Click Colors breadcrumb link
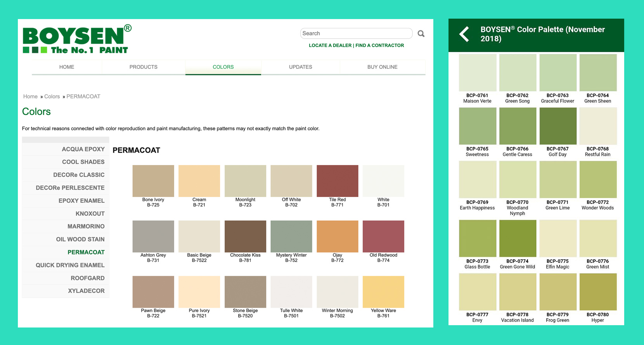This screenshot has width=644, height=345. 52,96
